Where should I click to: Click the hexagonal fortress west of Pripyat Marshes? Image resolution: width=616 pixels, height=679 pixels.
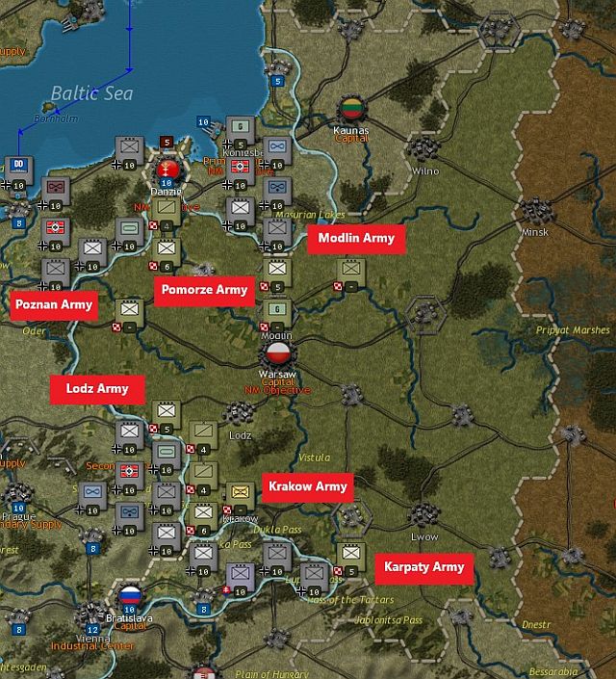(424, 314)
